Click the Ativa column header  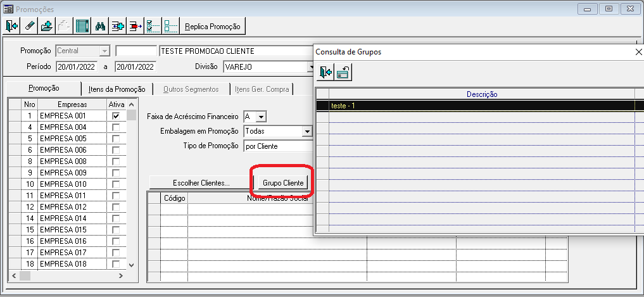pos(117,104)
